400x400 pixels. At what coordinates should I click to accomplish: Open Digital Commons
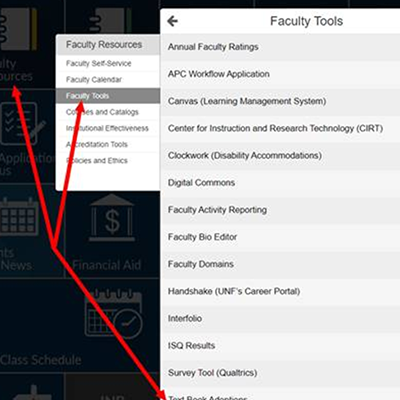[280, 183]
